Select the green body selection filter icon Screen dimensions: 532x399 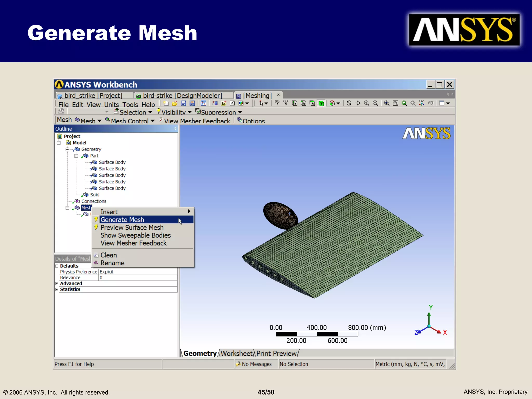[321, 103]
